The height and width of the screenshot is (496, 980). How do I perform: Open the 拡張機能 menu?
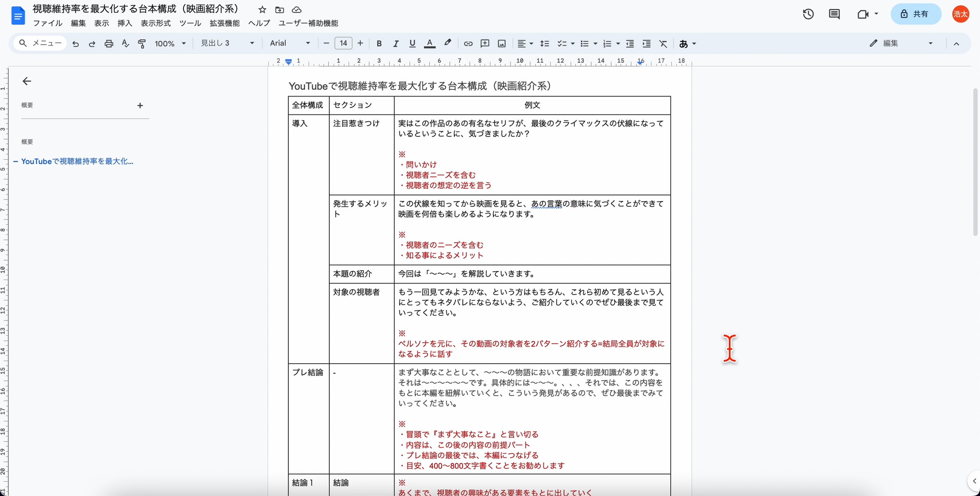(225, 23)
